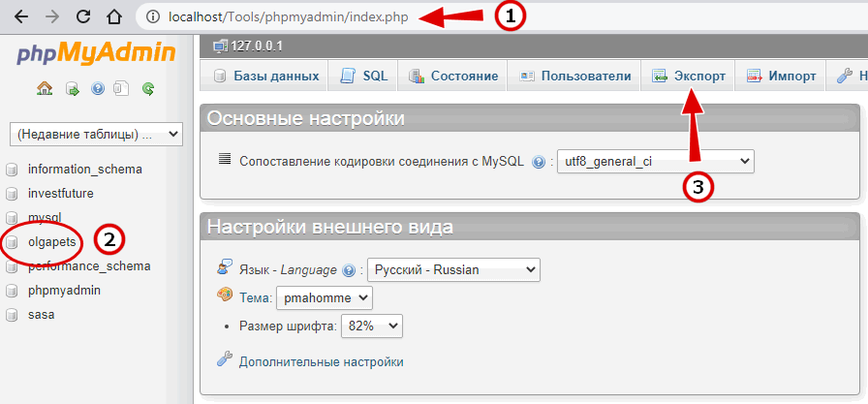Click the Размер шрифта label
This screenshot has height=404, width=868.
pos(288,326)
